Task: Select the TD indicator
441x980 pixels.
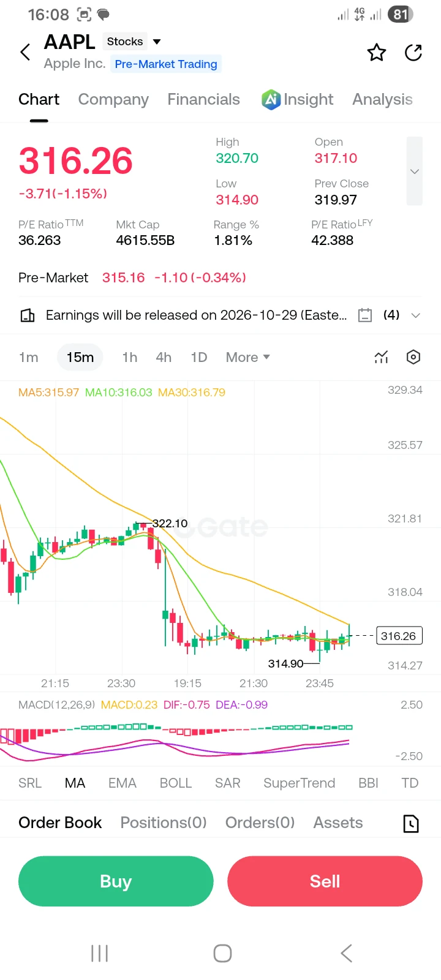Action: [410, 783]
